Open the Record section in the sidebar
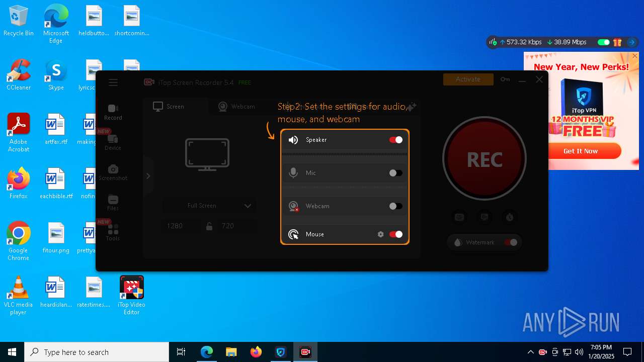The width and height of the screenshot is (644, 362). (x=113, y=112)
